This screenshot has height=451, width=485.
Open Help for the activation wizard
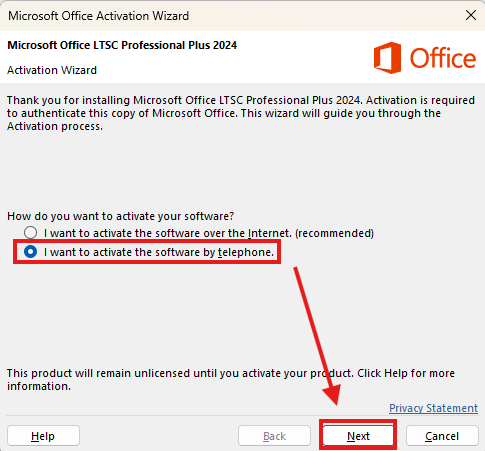click(x=43, y=436)
